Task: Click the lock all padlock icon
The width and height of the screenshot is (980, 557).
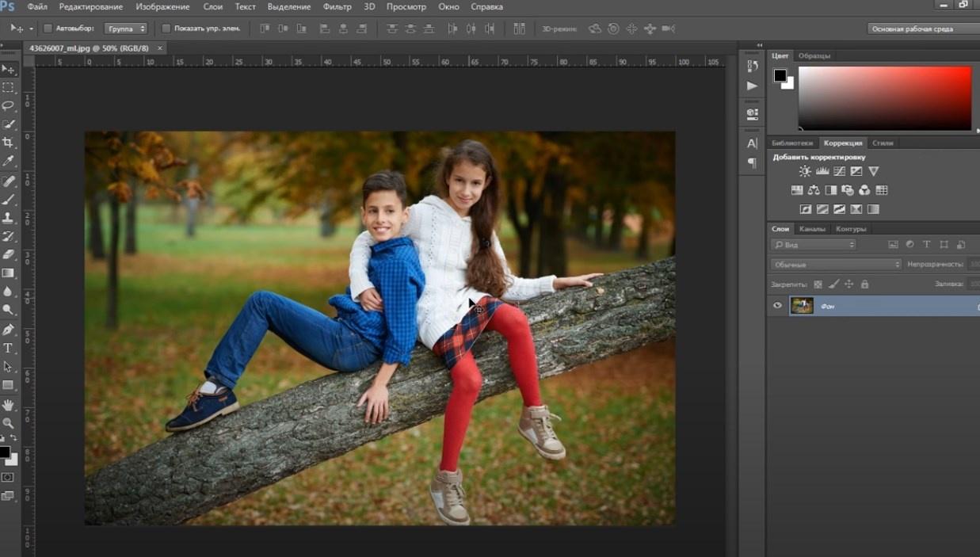Action: pyautogui.click(x=864, y=284)
